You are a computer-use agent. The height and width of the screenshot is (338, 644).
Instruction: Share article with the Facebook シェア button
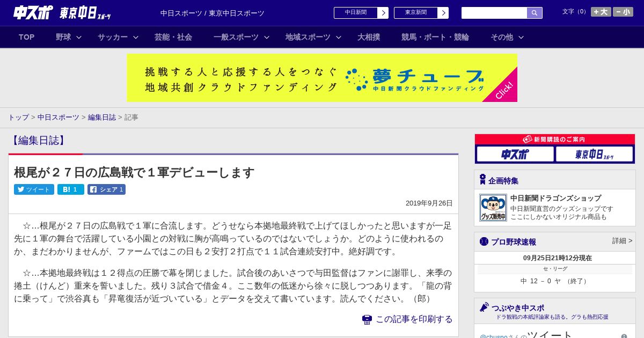[107, 189]
